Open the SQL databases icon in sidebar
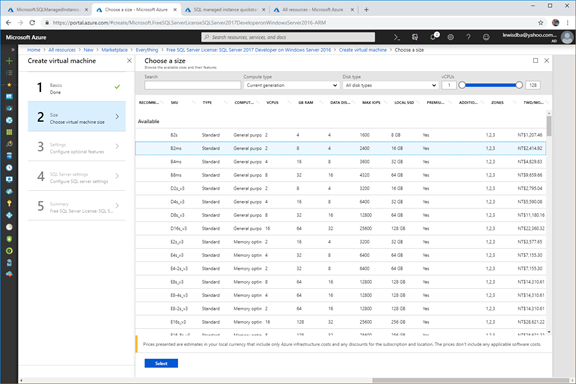The height and width of the screenshot is (384, 576). tap(9, 156)
